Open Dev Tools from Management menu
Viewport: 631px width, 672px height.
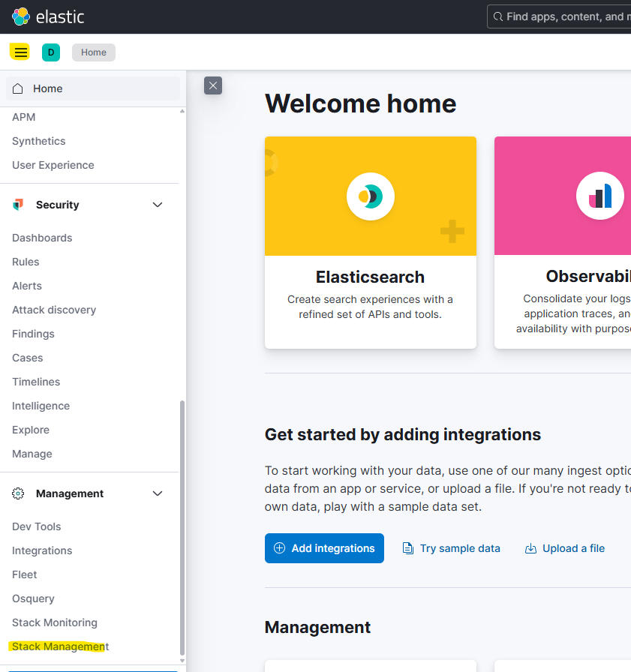click(x=36, y=526)
